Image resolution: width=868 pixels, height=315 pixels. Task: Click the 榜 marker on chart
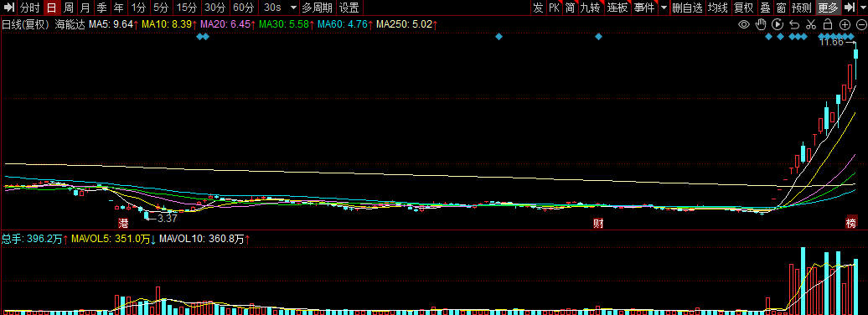pyautogui.click(x=851, y=224)
